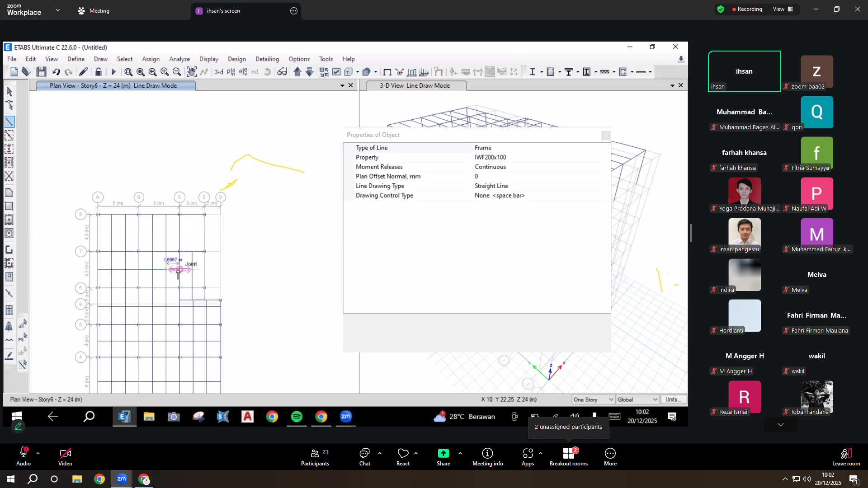Move up in story list arrow icon
This screenshot has height=488, width=868.
tap(297, 71)
